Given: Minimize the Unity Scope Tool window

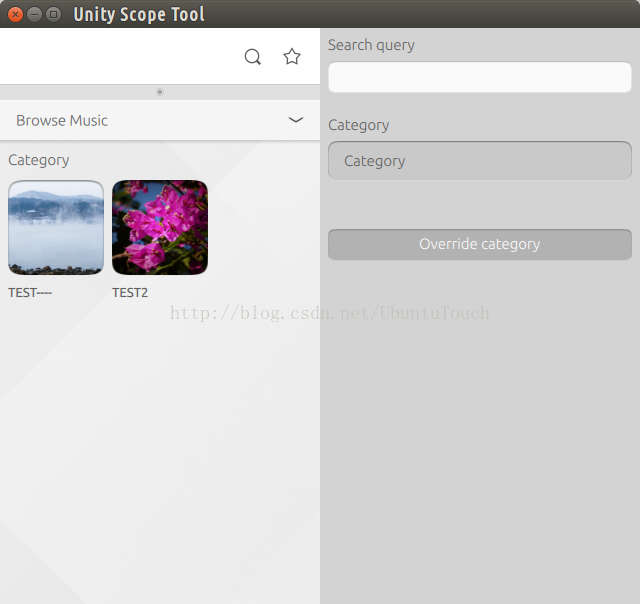Looking at the screenshot, I should coord(34,15).
